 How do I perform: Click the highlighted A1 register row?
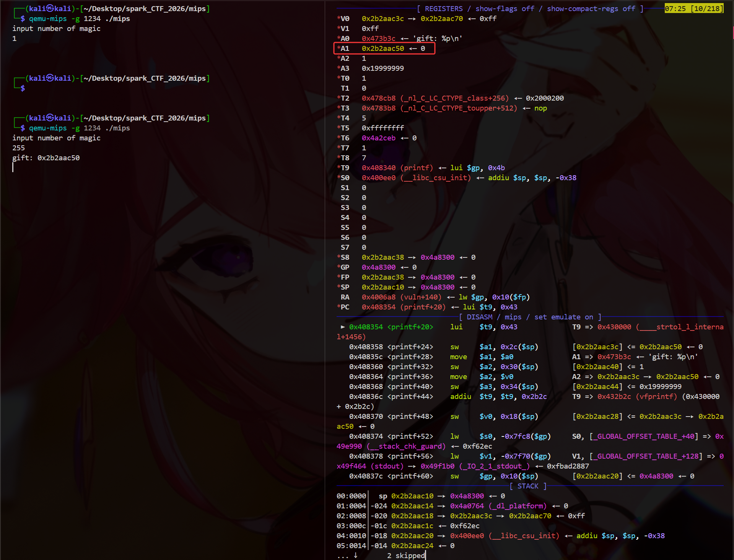(384, 49)
